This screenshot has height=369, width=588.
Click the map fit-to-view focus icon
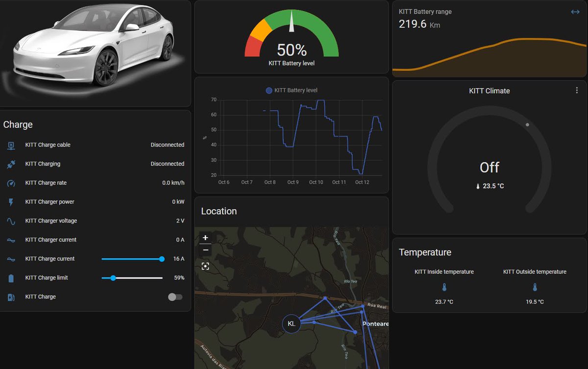click(x=205, y=266)
